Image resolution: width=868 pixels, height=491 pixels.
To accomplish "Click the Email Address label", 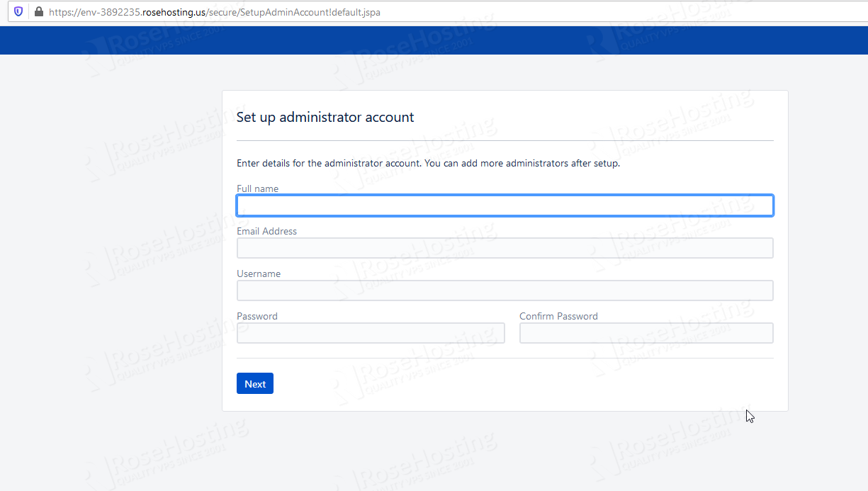I will point(267,231).
